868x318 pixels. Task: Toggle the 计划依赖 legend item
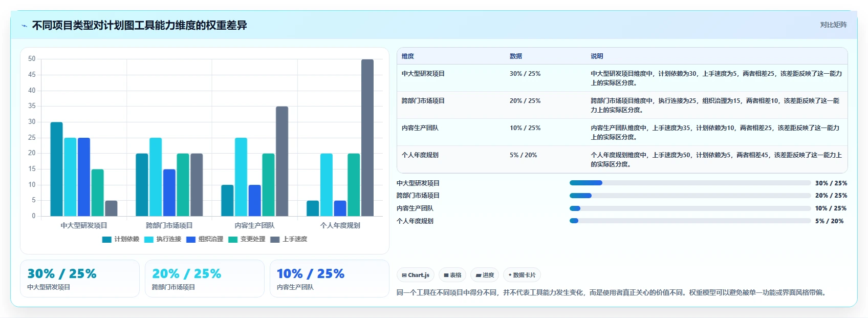(121, 239)
